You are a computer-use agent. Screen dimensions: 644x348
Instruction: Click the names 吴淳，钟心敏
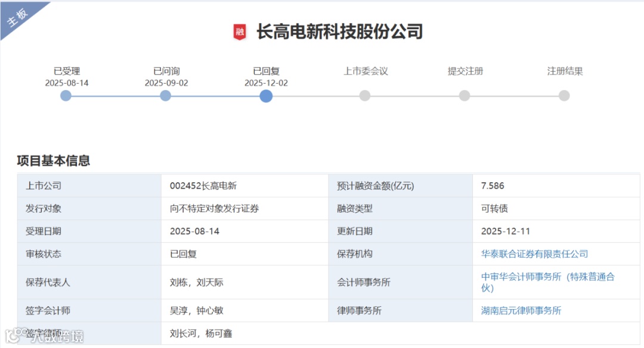[x=197, y=310]
